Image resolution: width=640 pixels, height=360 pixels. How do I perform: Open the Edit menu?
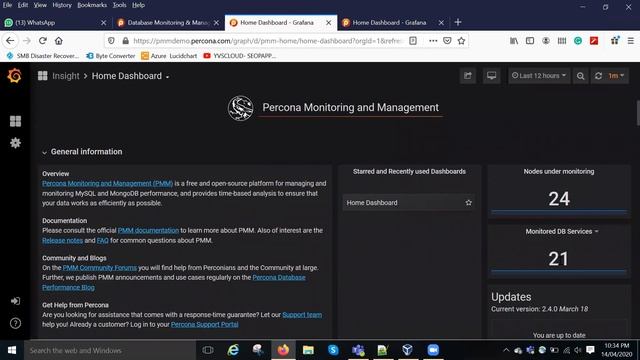pos(23,5)
